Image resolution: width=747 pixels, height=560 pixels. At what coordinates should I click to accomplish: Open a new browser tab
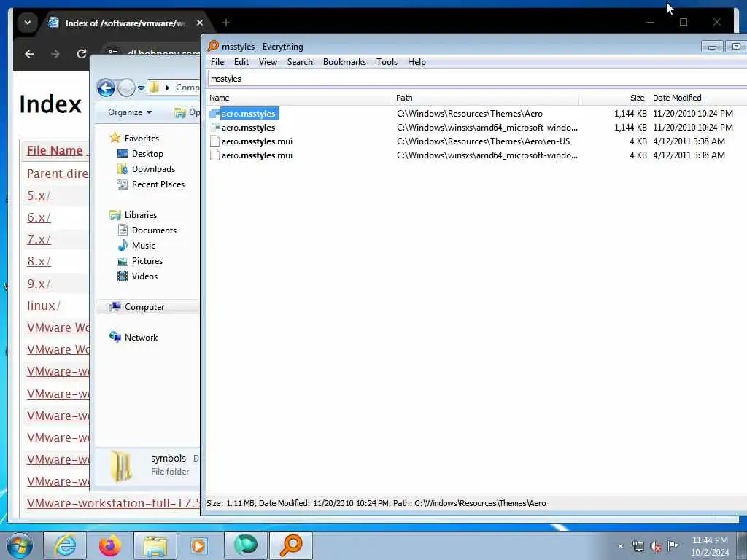pyautogui.click(x=226, y=23)
